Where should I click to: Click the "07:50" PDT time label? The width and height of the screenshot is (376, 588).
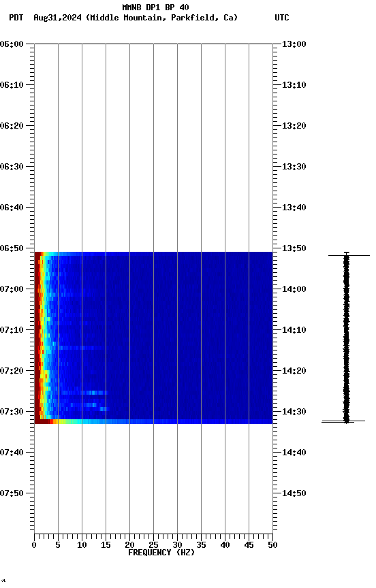[12, 493]
